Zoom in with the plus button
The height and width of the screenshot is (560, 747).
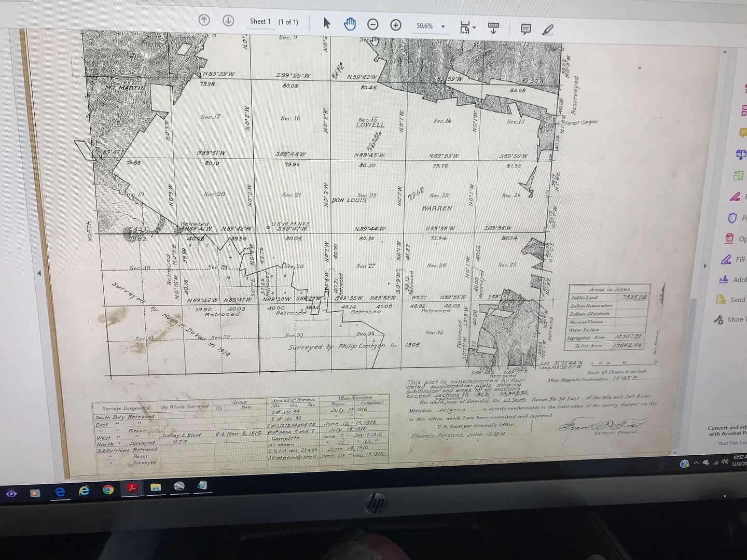396,25
